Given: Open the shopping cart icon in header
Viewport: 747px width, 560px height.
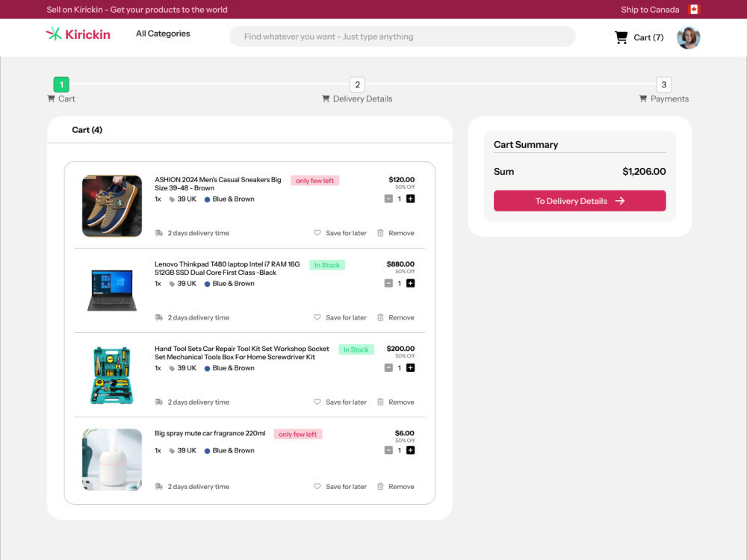Looking at the screenshot, I should tap(621, 37).
